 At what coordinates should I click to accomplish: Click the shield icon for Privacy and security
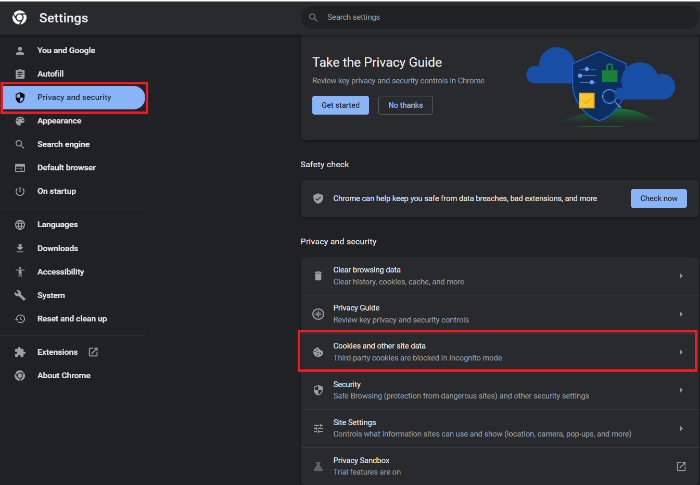[x=20, y=97]
